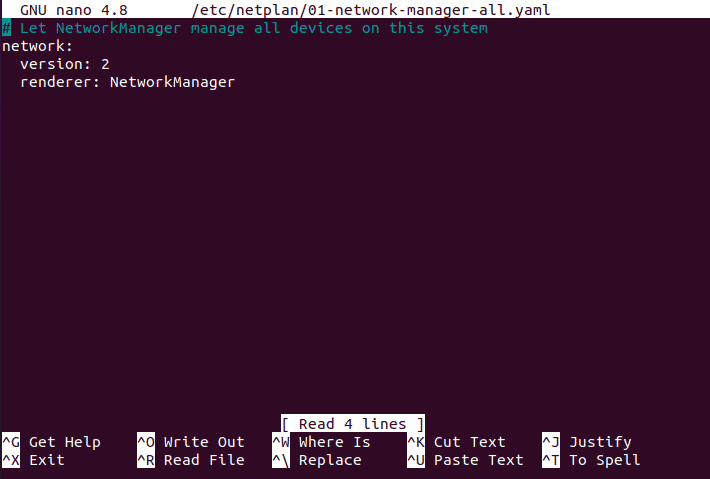The height and width of the screenshot is (479, 710).
Task: Click the ^J Justify shortcut
Action: tap(586, 442)
